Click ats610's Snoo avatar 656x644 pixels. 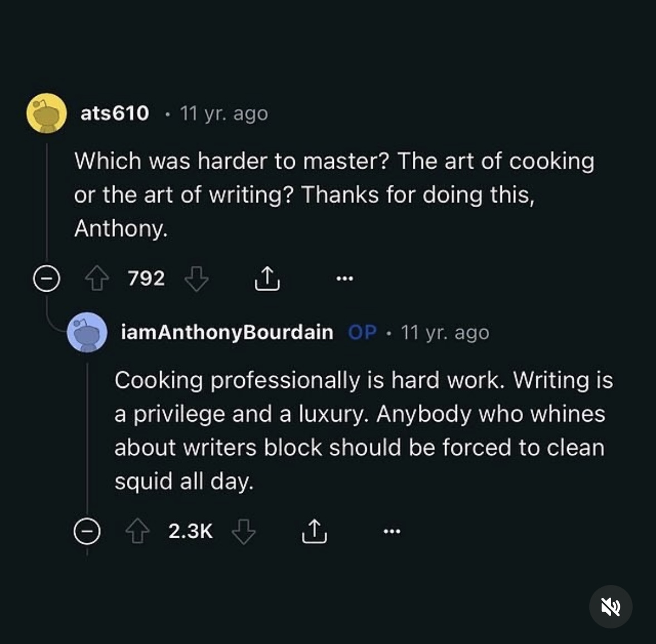pyautogui.click(x=46, y=114)
